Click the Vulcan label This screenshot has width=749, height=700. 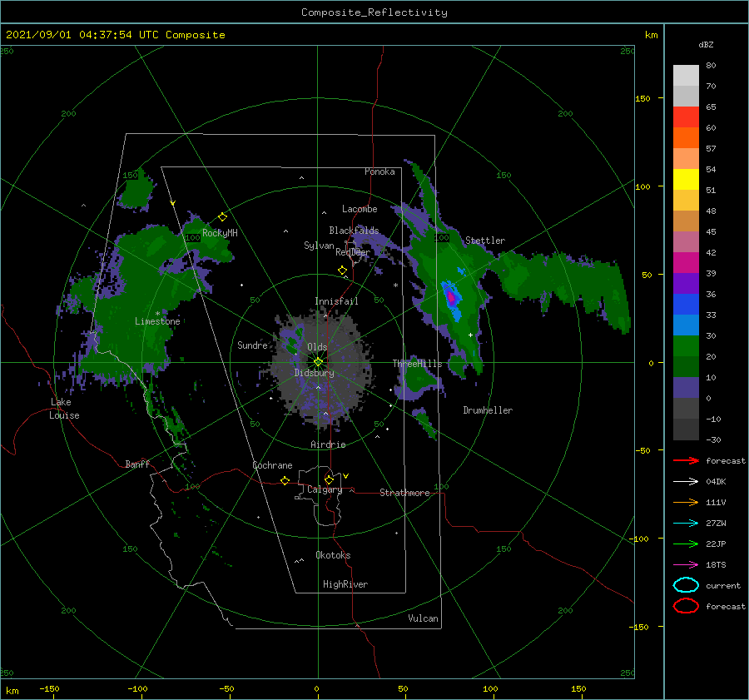tap(424, 618)
